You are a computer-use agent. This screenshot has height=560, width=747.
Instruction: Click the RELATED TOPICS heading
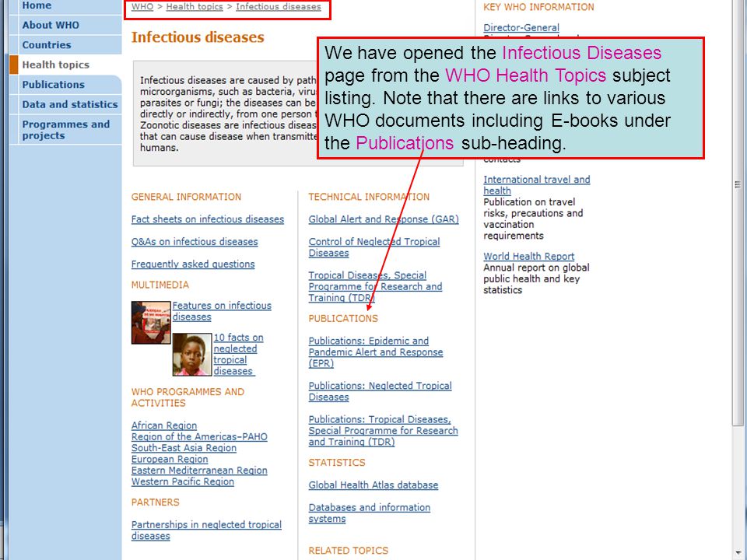pyautogui.click(x=349, y=551)
